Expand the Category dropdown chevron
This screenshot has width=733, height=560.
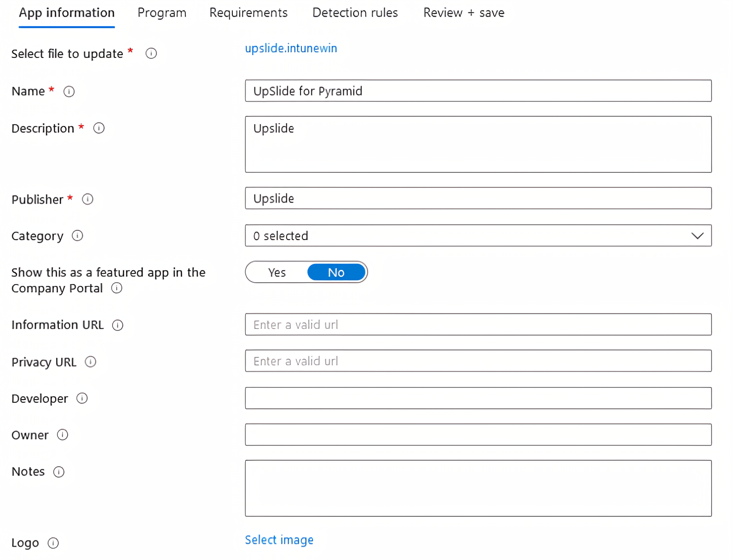(x=697, y=236)
